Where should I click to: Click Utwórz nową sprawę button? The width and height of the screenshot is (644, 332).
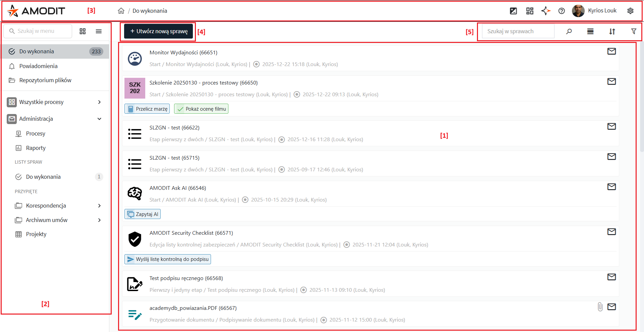point(159,31)
